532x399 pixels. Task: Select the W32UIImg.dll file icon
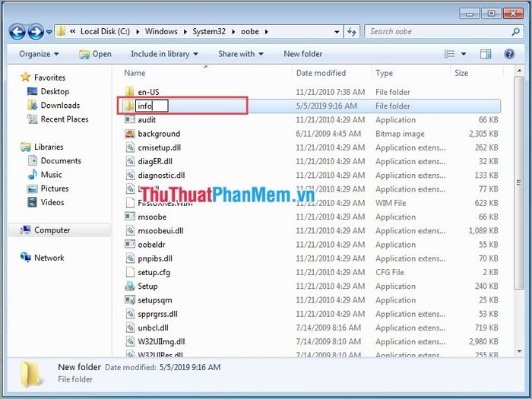[x=130, y=342]
